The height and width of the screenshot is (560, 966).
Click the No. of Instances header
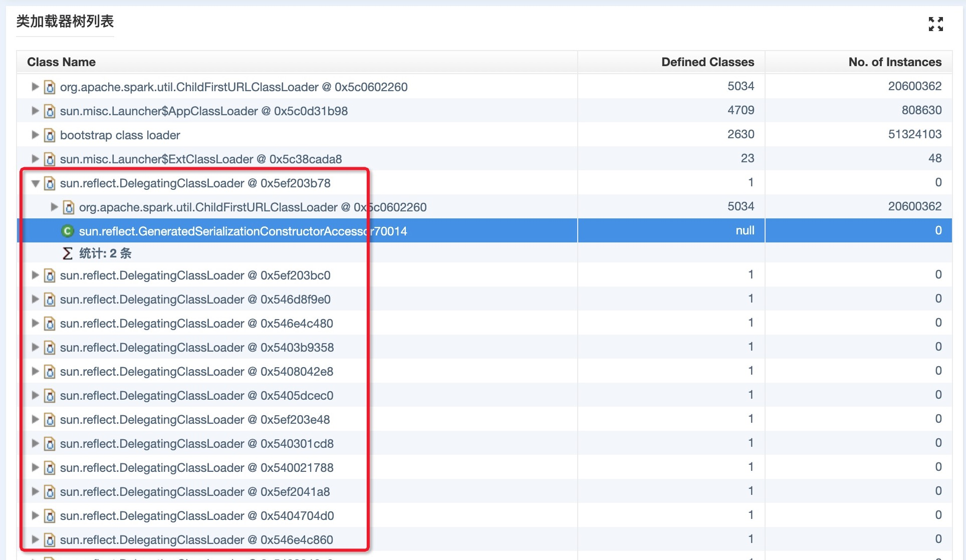(x=894, y=62)
